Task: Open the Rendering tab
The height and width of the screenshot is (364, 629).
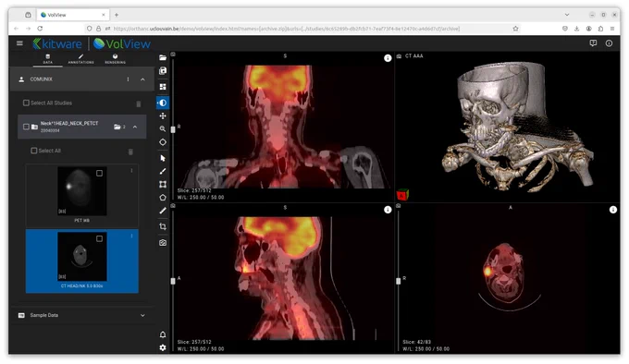Action: click(x=115, y=59)
